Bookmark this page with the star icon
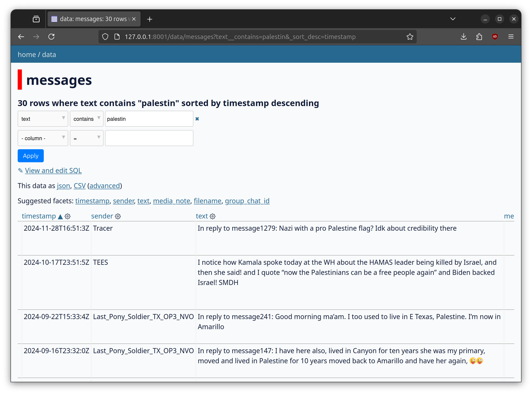Viewport: 532px width, 394px height. pos(410,37)
